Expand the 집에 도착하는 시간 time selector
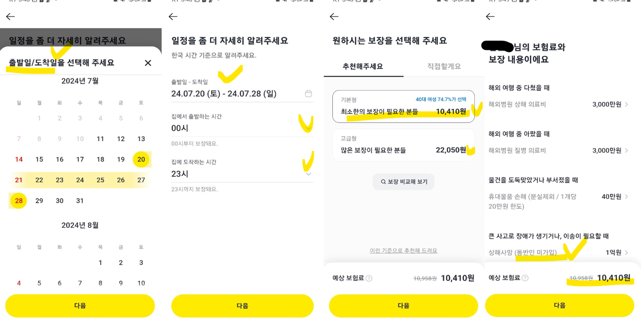 (x=309, y=173)
